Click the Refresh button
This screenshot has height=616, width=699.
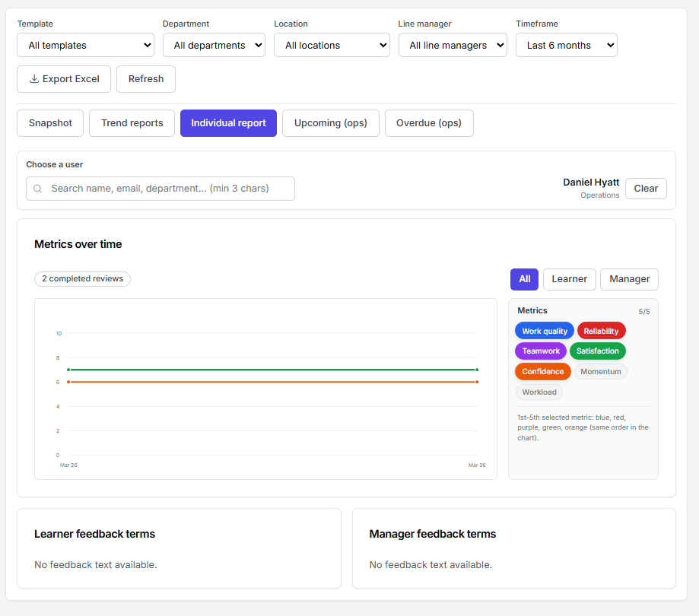click(146, 79)
